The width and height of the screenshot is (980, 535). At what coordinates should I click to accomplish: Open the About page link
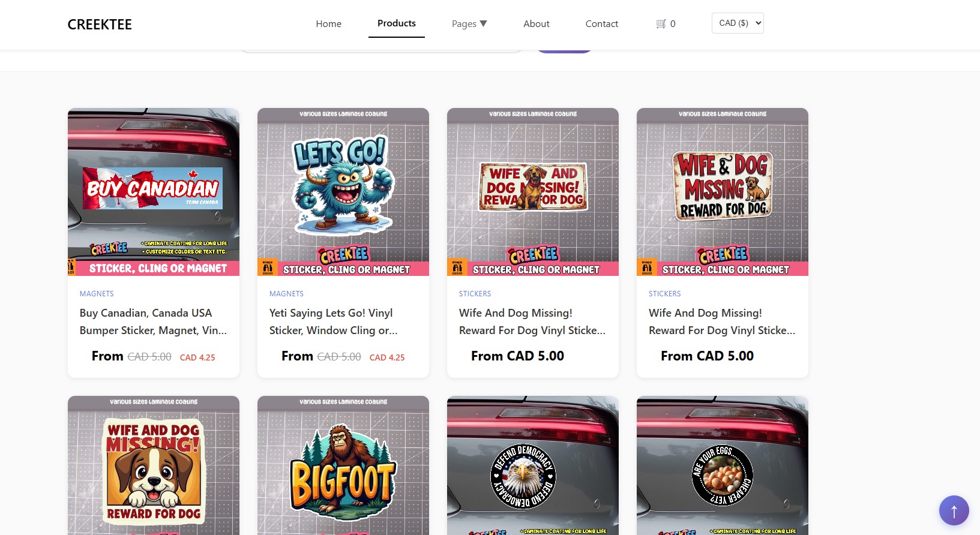click(x=537, y=24)
